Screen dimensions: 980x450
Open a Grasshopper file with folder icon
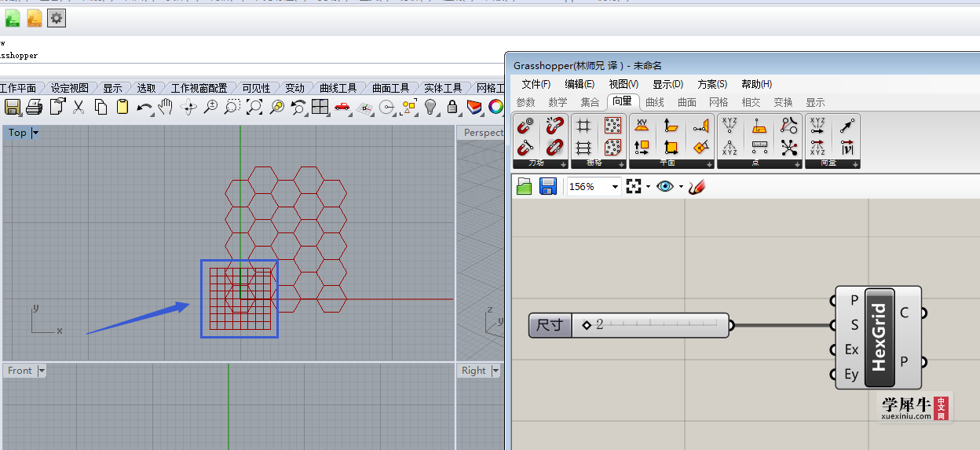pos(524,186)
